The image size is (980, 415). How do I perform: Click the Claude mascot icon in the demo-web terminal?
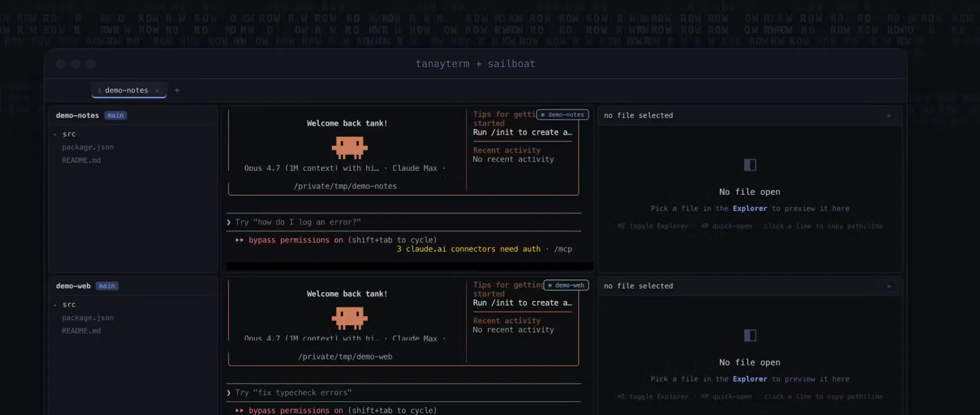point(350,318)
